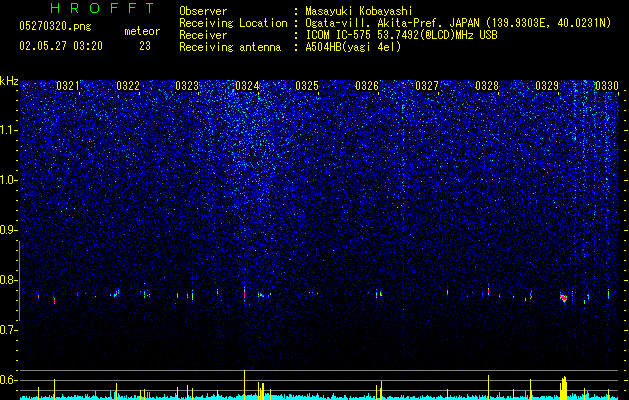The image size is (629, 400).
Task: Click the 'Receiving antenna' label
Action: click(230, 47)
